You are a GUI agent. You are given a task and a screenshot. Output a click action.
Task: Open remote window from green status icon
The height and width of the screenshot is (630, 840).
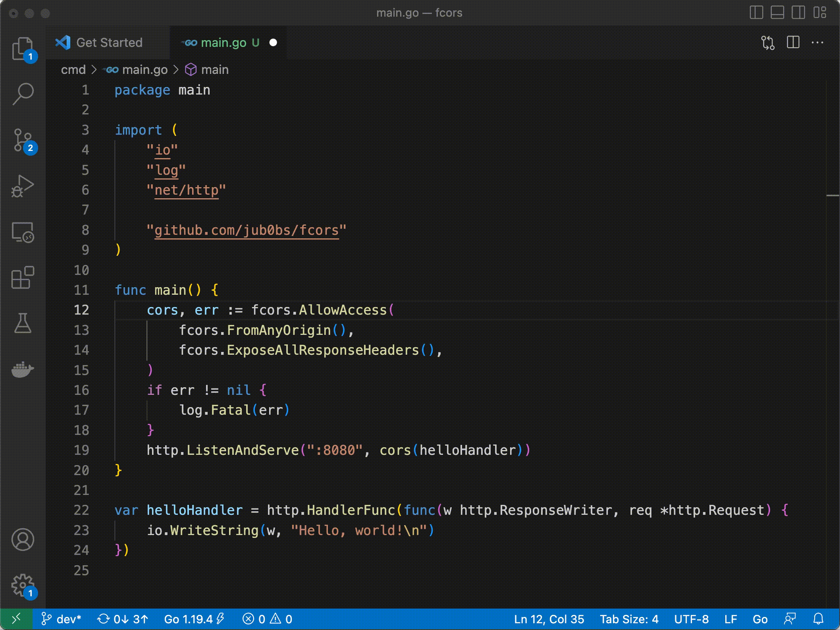[16, 619]
